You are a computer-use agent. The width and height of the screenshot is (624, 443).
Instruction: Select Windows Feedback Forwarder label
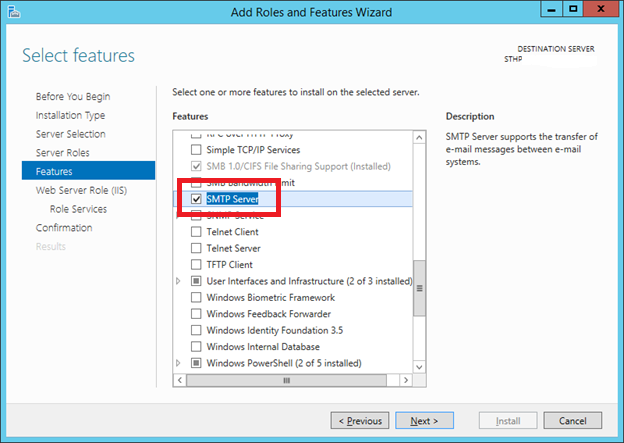coord(269,314)
